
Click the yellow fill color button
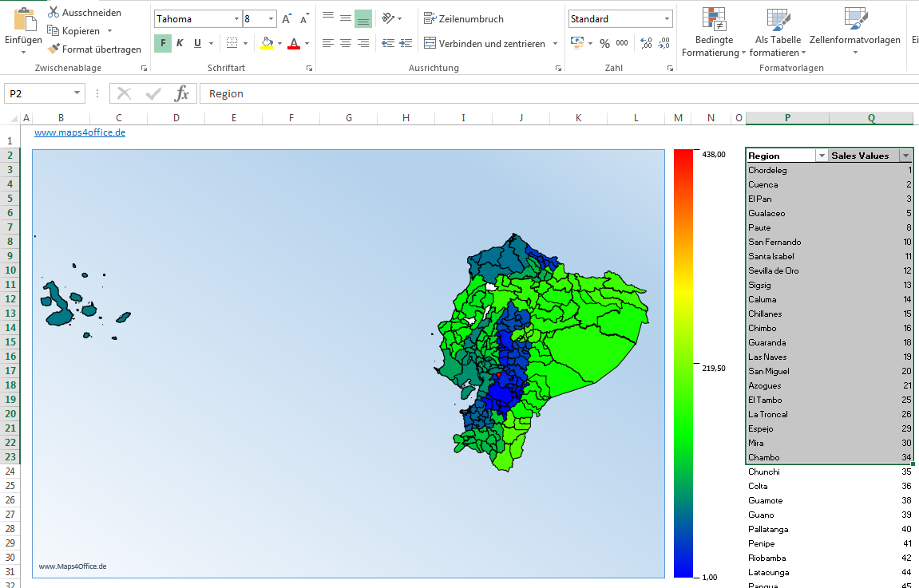tap(267, 44)
